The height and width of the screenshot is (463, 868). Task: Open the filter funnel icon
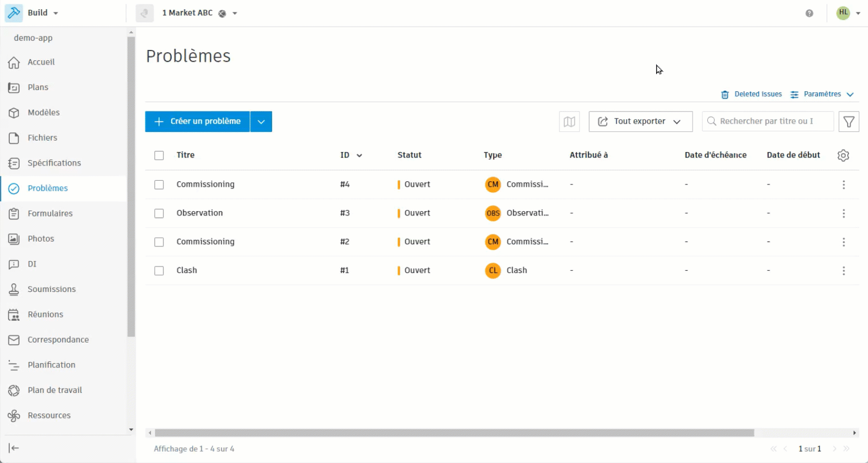848,122
